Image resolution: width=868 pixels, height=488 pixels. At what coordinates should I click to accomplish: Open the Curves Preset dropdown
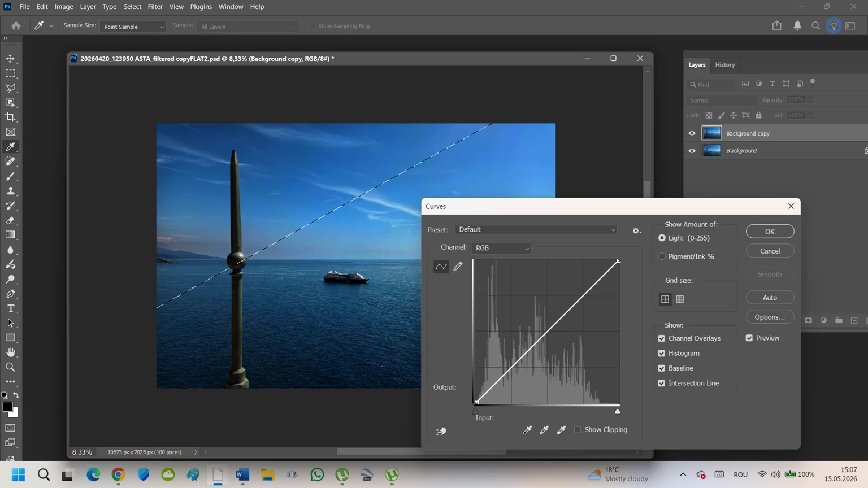tap(536, 230)
